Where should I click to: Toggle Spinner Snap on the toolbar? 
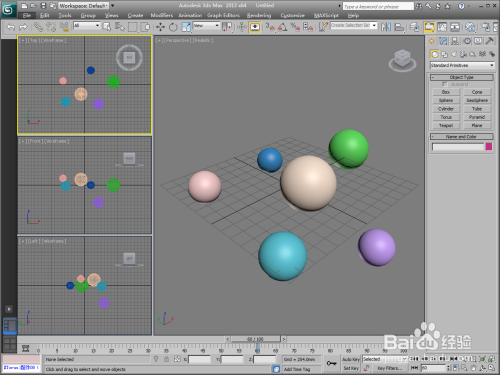[308, 27]
